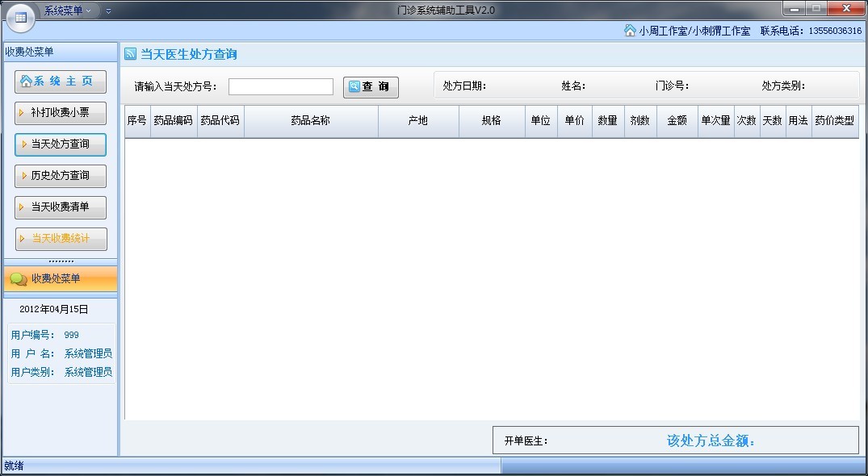The width and height of the screenshot is (868, 476).
Task: Click the 剂数 column header
Action: [640, 120]
